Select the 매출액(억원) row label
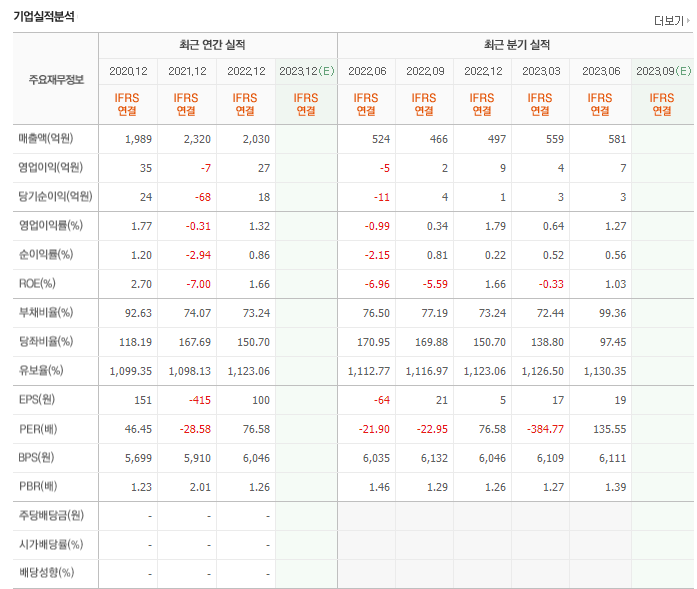This screenshot has width=697, height=589. (46, 139)
